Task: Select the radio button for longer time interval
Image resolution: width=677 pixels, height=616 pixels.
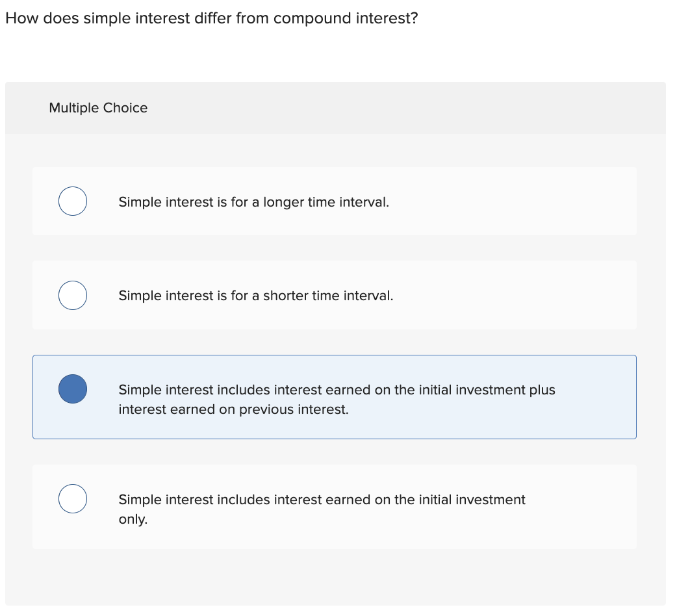Action: [73, 201]
